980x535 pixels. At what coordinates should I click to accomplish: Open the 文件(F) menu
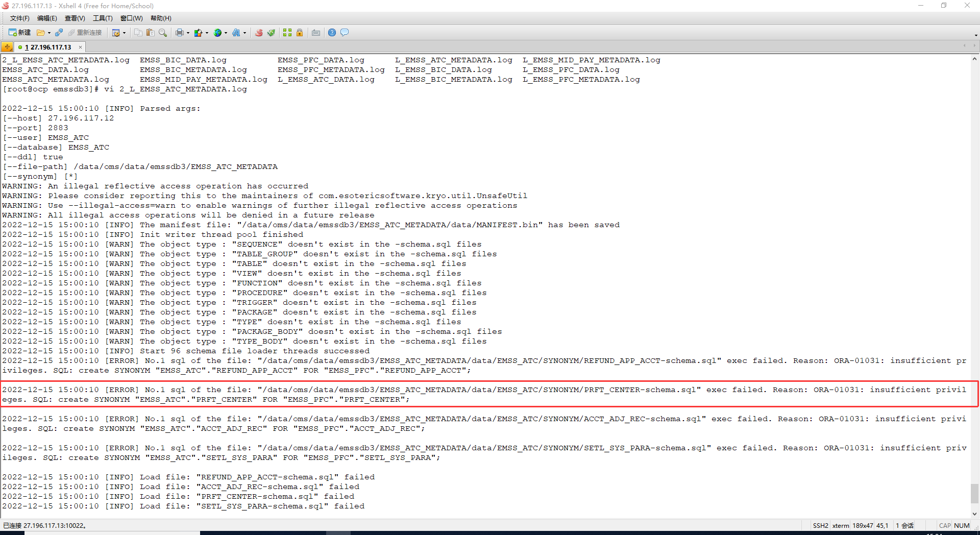(20, 18)
